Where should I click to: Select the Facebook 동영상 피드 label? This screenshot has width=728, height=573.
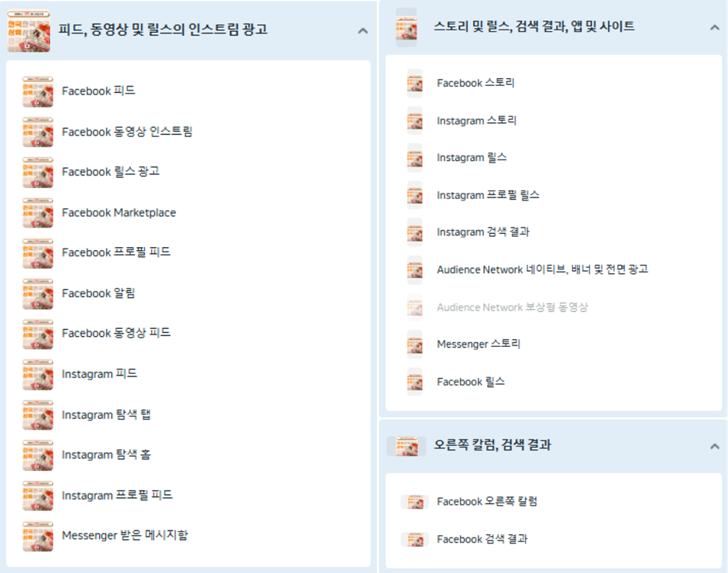pos(116,334)
